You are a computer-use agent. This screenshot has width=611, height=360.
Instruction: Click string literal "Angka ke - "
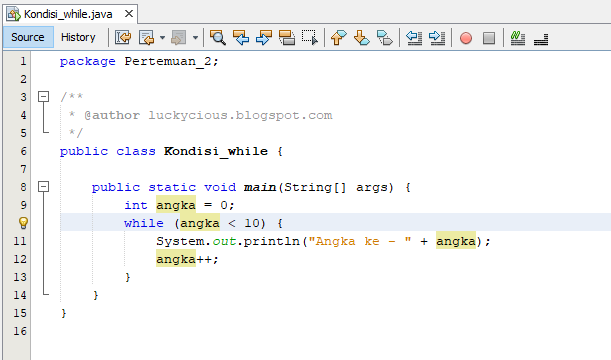click(x=360, y=241)
